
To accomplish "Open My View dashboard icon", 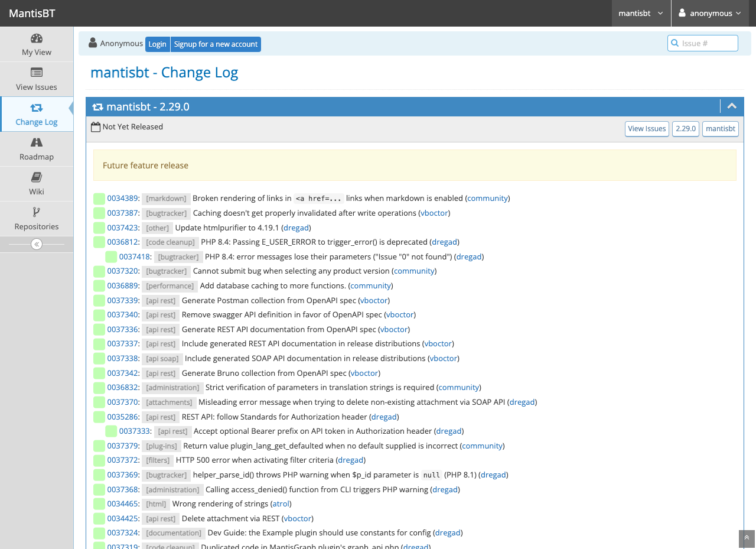I will 37,38.
